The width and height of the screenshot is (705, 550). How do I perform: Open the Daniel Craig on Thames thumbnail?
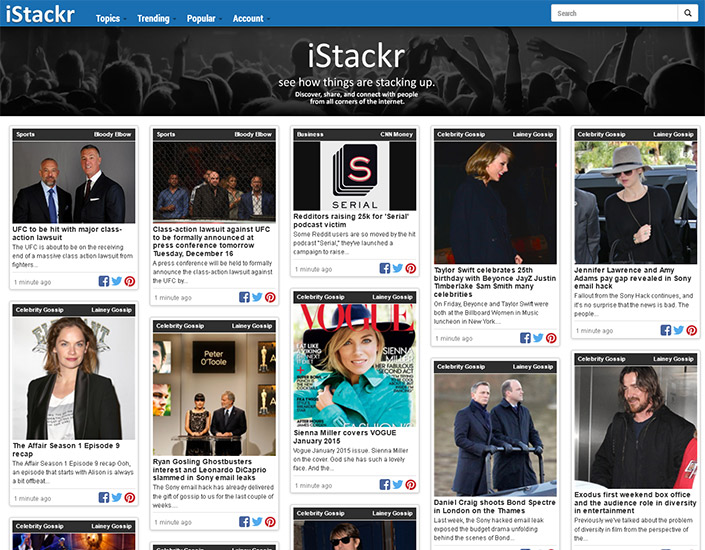(x=495, y=435)
